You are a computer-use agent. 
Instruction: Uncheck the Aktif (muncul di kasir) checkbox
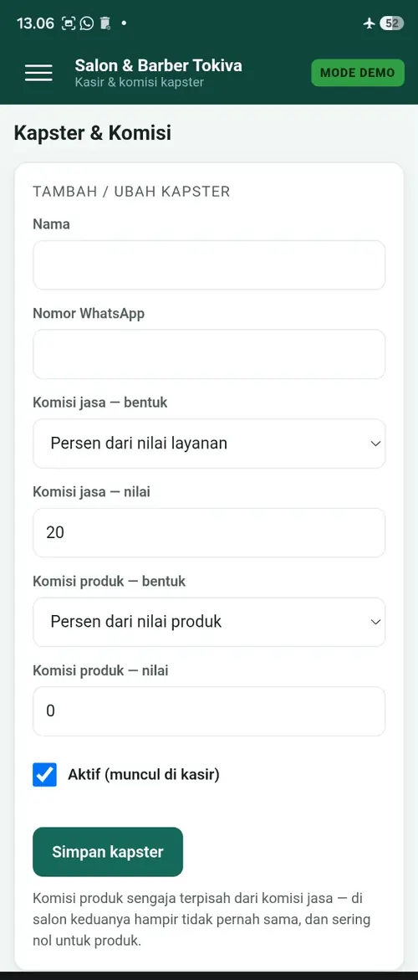coord(45,775)
